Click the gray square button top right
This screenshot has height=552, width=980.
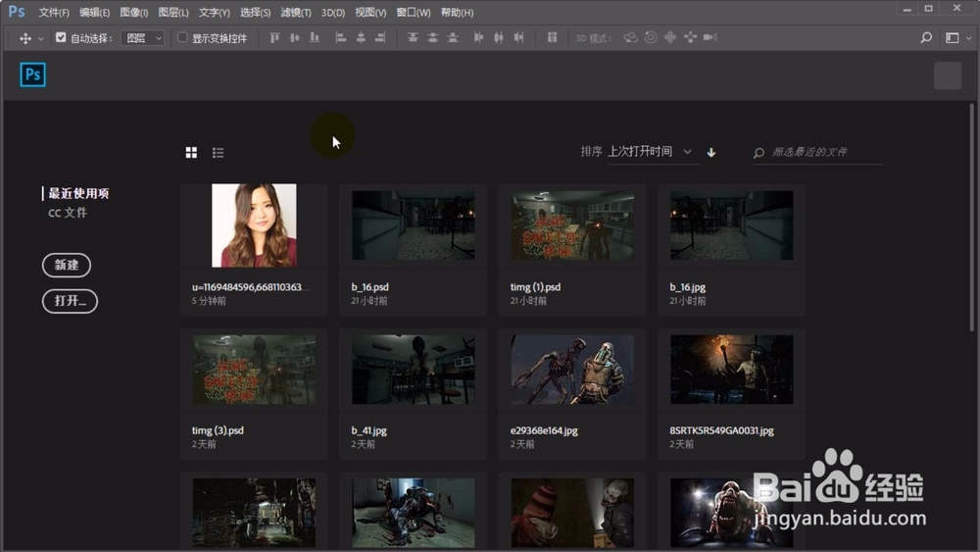click(x=948, y=75)
